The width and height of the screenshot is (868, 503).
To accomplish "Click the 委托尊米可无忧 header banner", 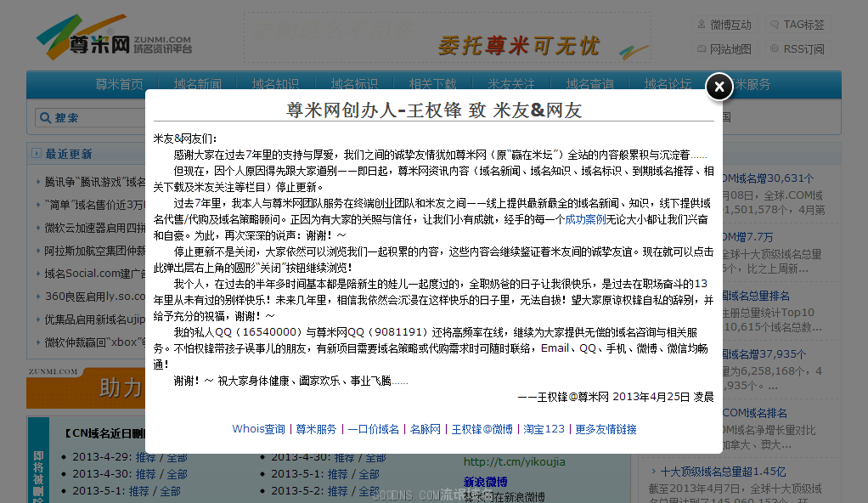I will [448, 37].
